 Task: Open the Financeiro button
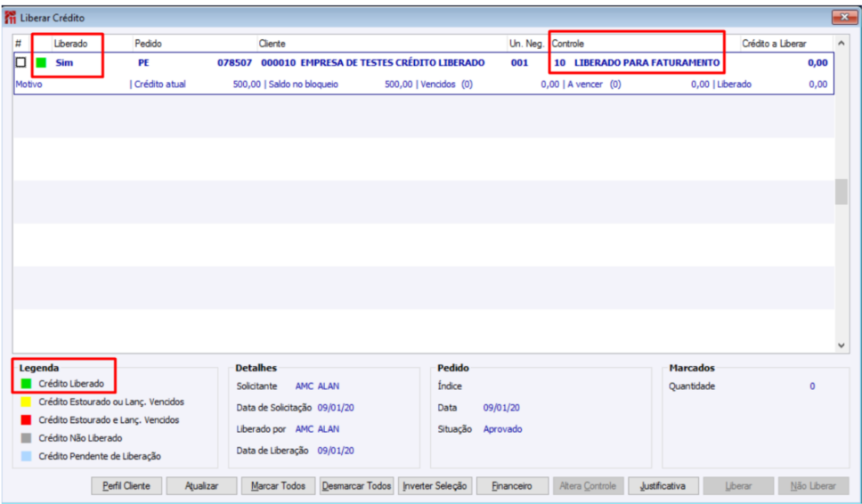[x=512, y=486]
